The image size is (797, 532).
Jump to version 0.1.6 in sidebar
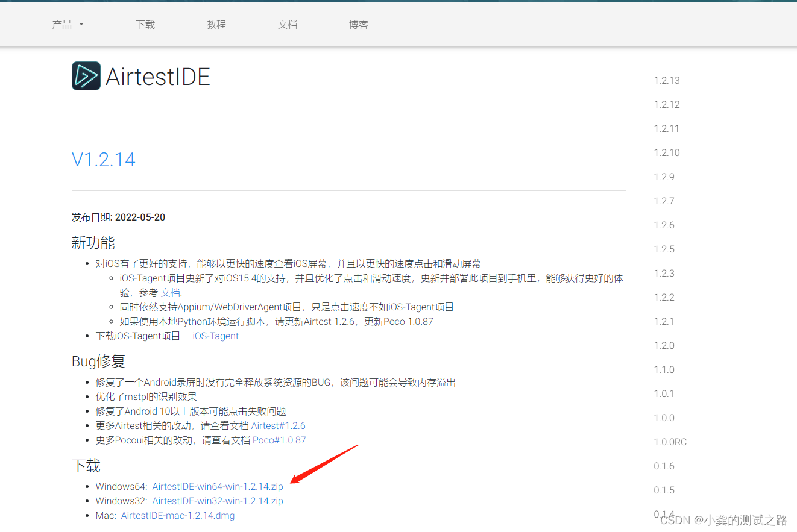coord(664,466)
